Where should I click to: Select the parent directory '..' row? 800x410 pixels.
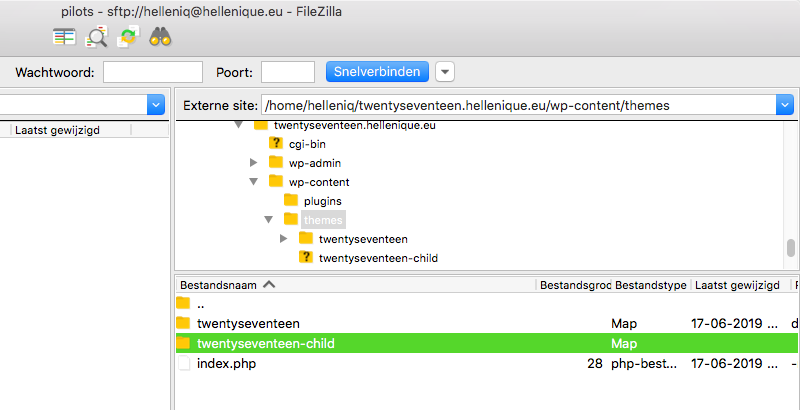click(x=487, y=304)
